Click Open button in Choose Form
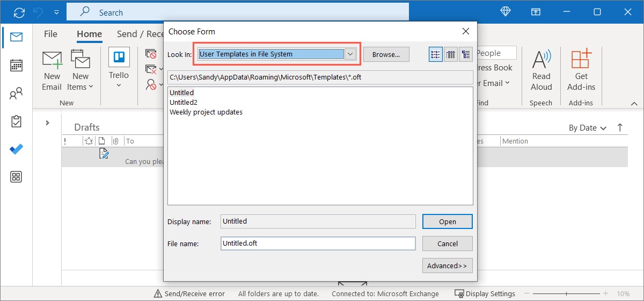Viewport: 644px width, 301px height. pyautogui.click(x=448, y=221)
